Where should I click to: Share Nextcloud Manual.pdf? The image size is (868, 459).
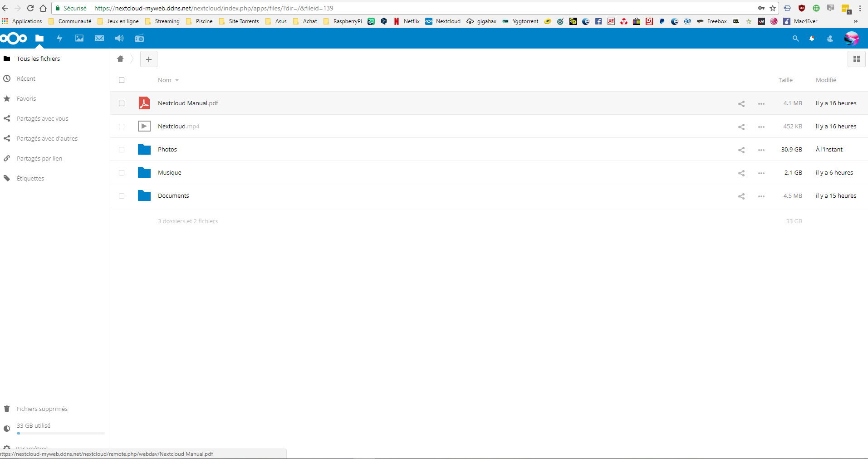[741, 103]
